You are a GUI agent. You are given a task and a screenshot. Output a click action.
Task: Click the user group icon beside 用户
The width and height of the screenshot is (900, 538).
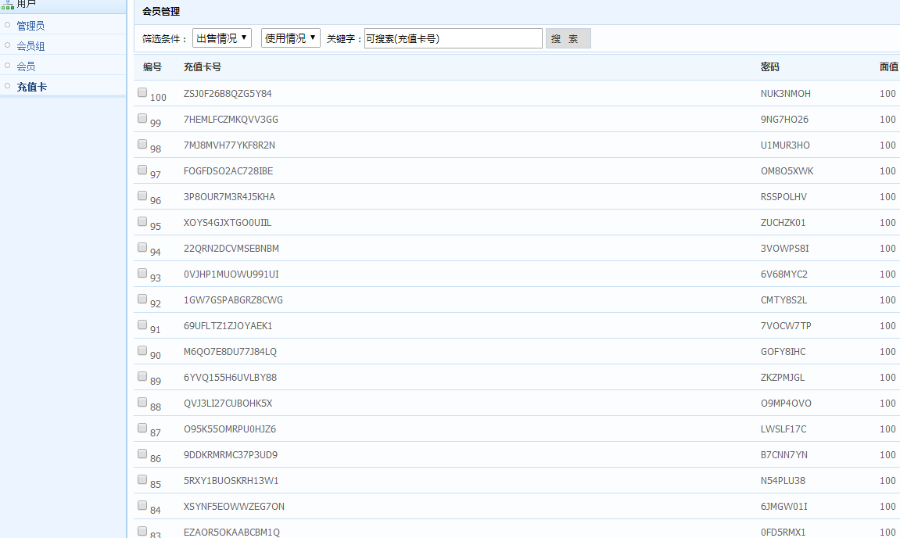(x=7, y=4)
